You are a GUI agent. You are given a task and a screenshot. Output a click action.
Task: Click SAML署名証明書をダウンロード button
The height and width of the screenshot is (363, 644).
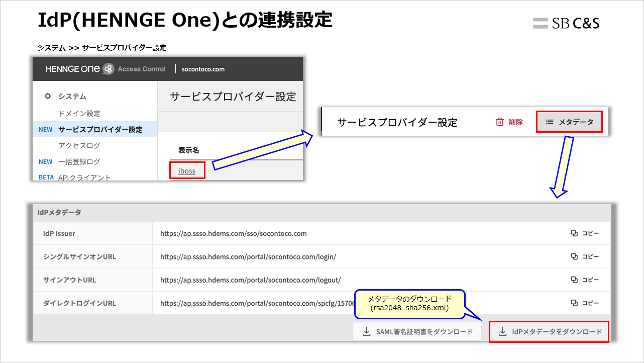point(417,332)
